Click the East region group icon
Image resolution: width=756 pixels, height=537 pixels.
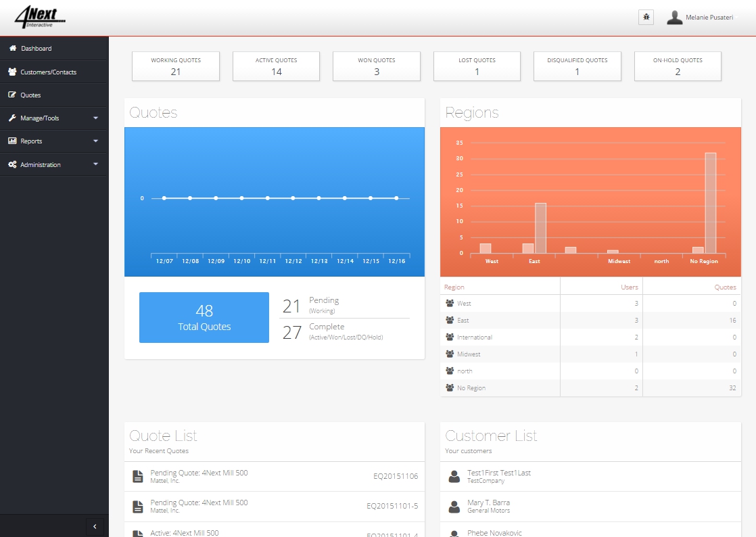(450, 320)
